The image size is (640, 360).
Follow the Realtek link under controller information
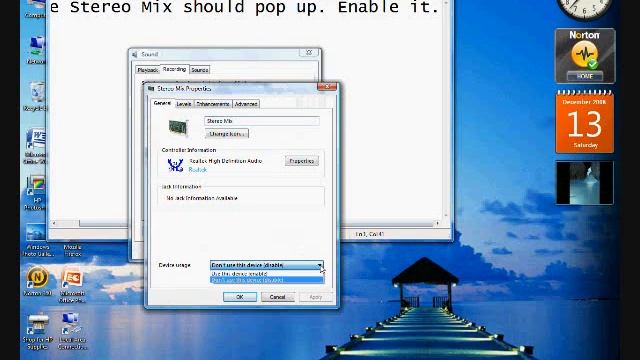[x=198, y=170]
